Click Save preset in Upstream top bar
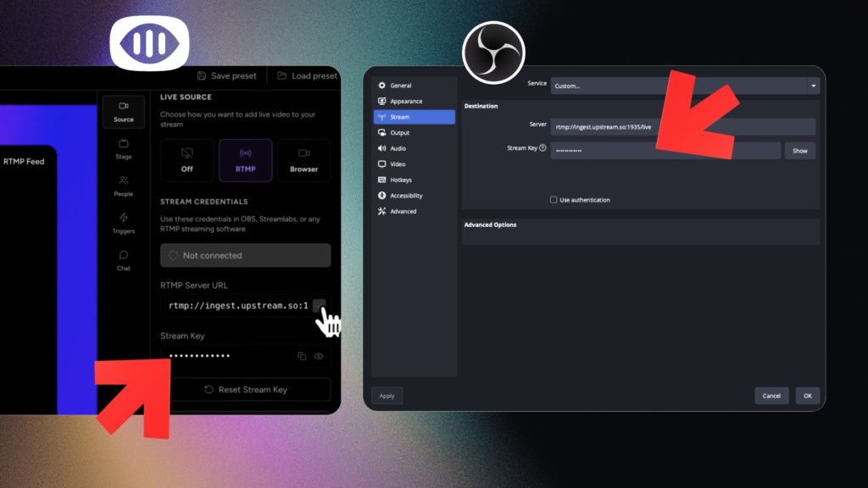Image resolution: width=868 pixels, height=488 pixels. (x=227, y=75)
